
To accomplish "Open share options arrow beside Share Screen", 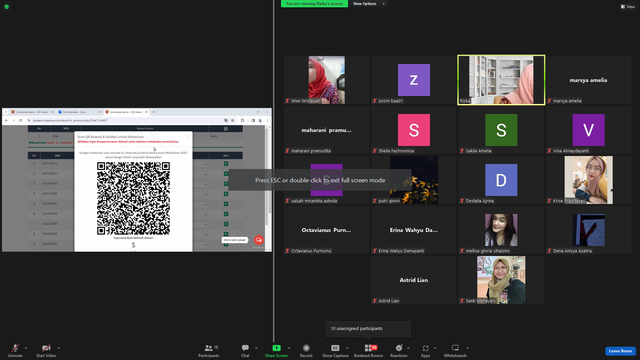I will point(289,348).
